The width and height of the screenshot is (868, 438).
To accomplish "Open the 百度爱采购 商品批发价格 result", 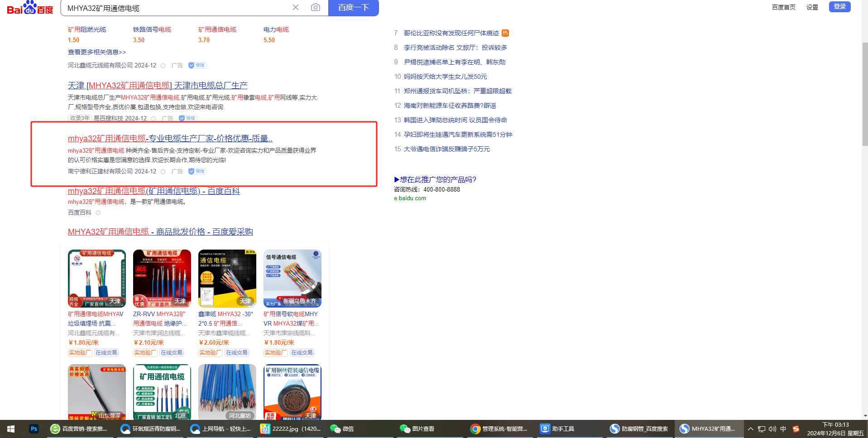I will (160, 231).
